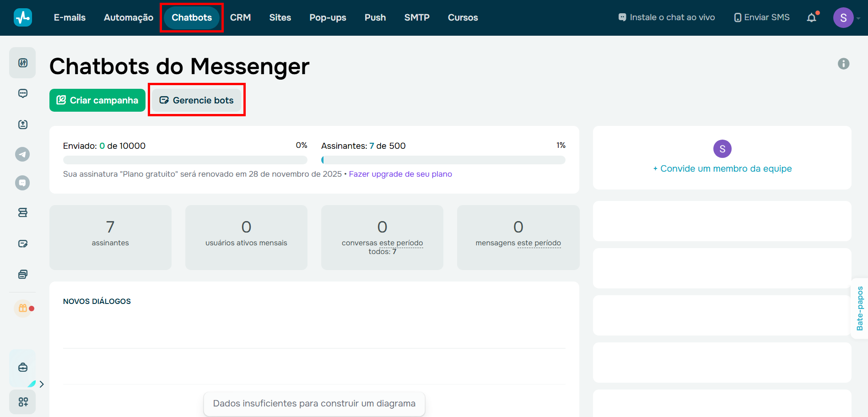The image size is (868, 417).
Task: Open the "este período" filter under conversas
Action: tap(401, 243)
